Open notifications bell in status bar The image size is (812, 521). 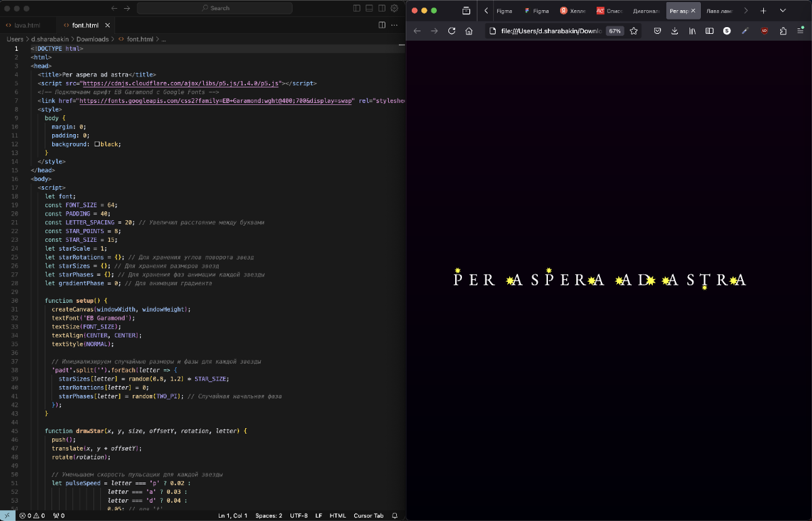point(395,516)
